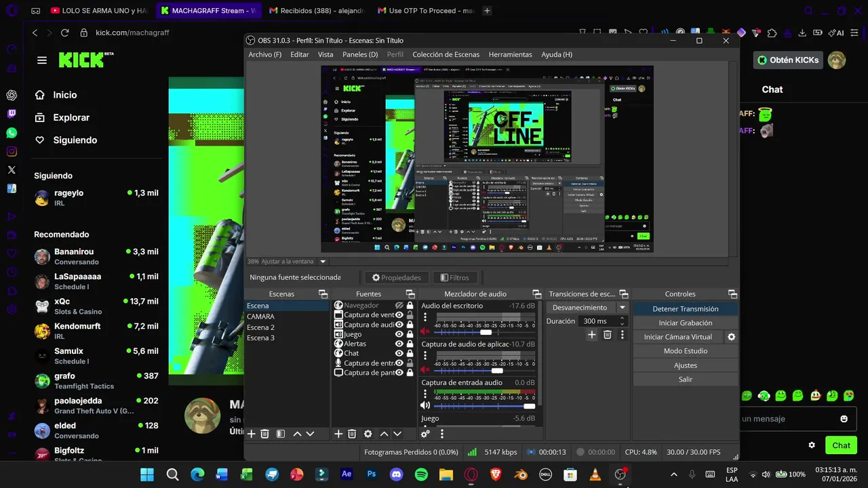Show the hidden Navegador source
Screen dimensions: 868x488
pos(399,306)
